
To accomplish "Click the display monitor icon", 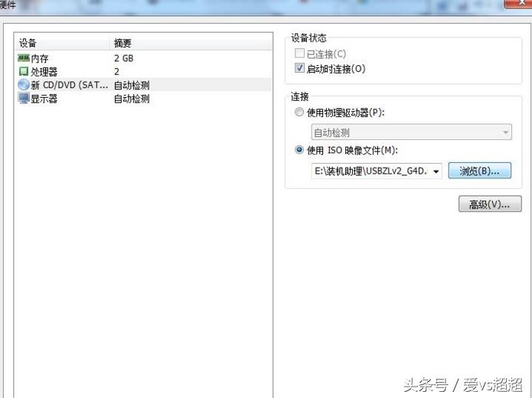I will tap(24, 99).
